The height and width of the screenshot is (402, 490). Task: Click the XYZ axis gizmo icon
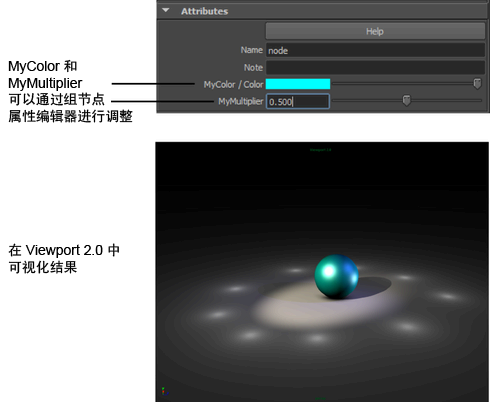pos(165,391)
